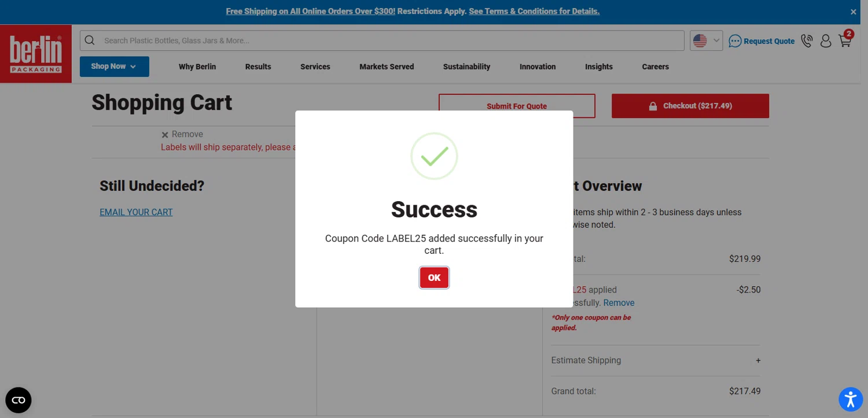Focus the product search field

click(x=382, y=40)
